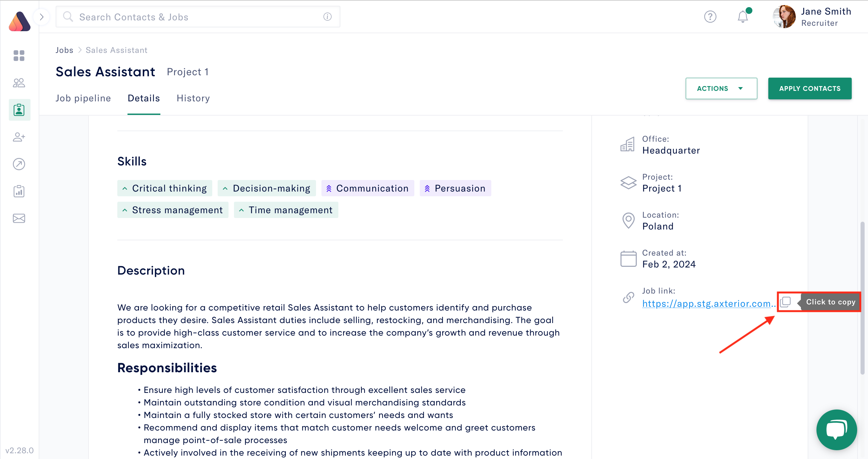Click the help question mark icon
The width and height of the screenshot is (868, 459).
711,16
